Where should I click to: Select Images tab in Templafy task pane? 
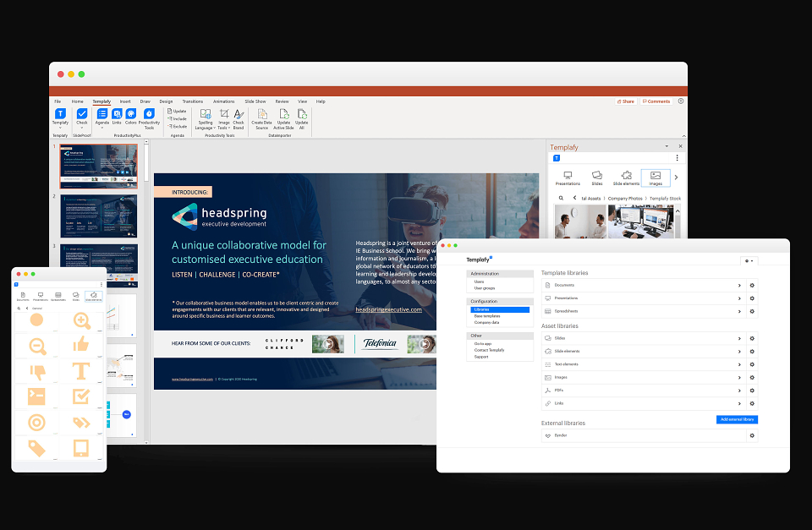point(656,178)
